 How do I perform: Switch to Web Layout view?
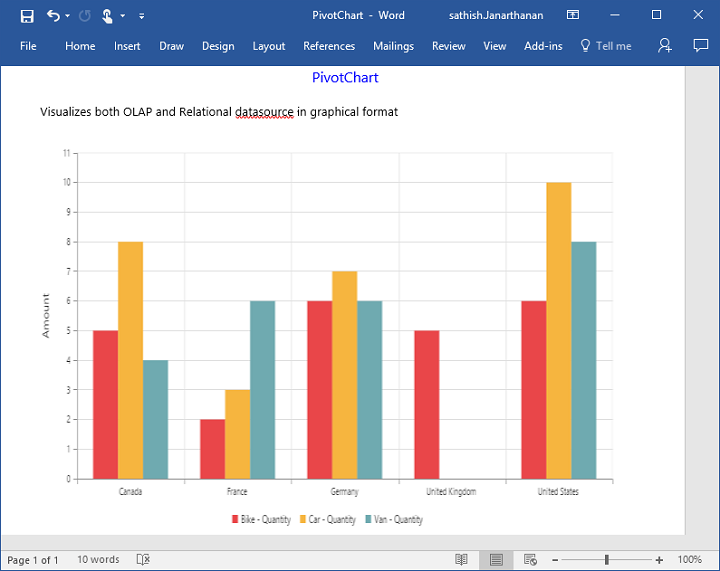(530, 560)
